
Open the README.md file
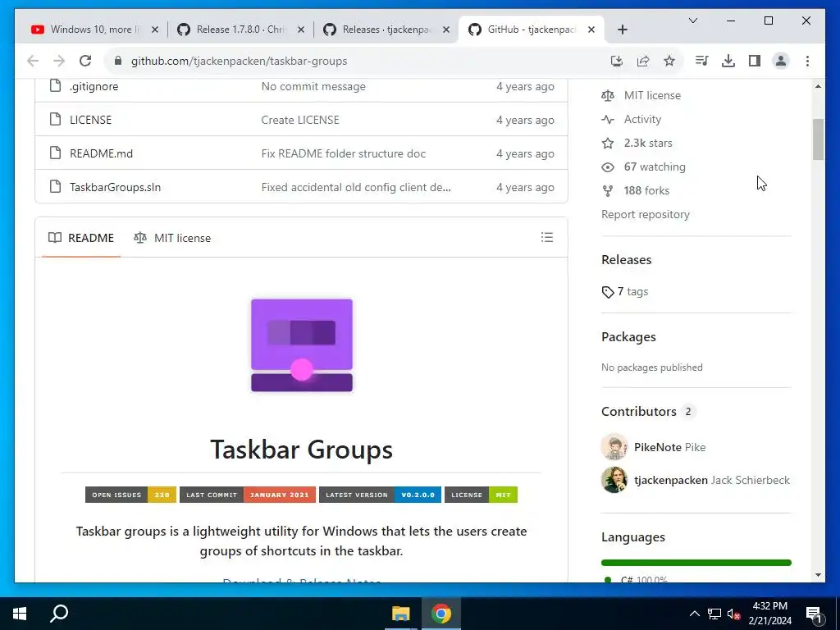point(101,153)
